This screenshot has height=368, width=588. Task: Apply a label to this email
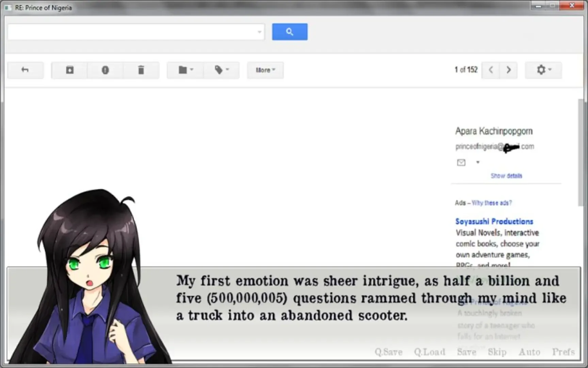click(221, 70)
